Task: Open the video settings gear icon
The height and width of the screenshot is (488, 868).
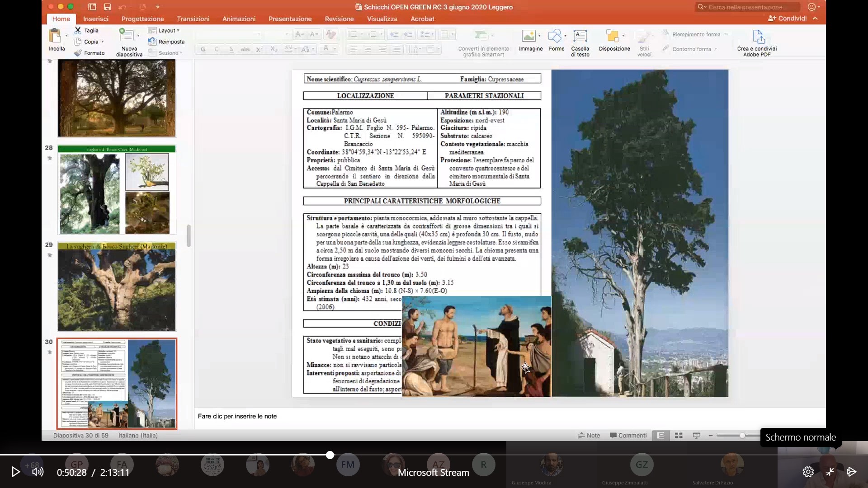Action: (x=808, y=472)
